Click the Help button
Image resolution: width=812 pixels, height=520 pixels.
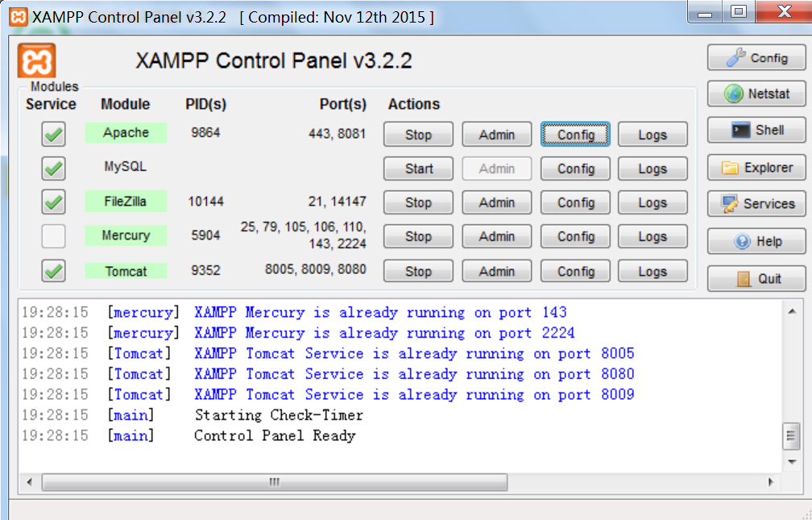[756, 241]
